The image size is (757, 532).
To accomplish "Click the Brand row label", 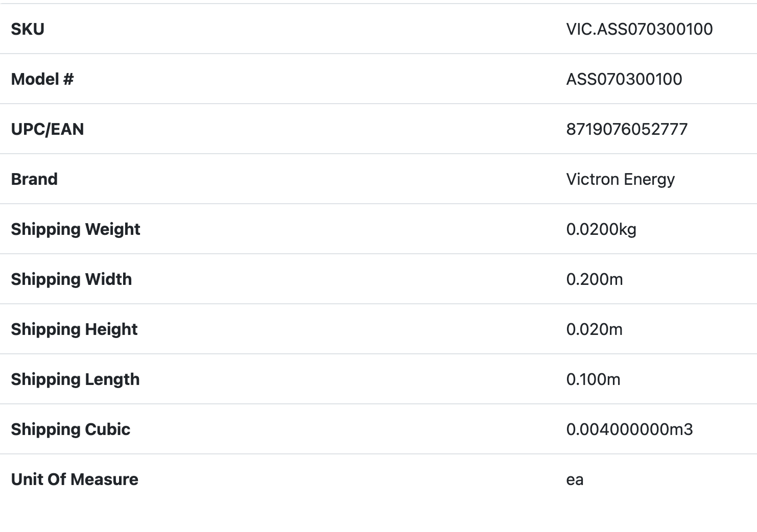I will click(x=34, y=179).
